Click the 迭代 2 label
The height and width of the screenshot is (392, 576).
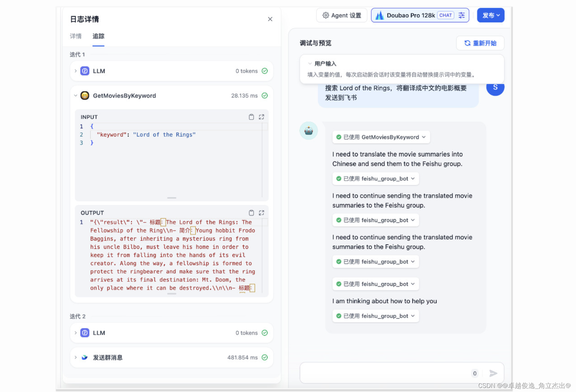pos(77,316)
